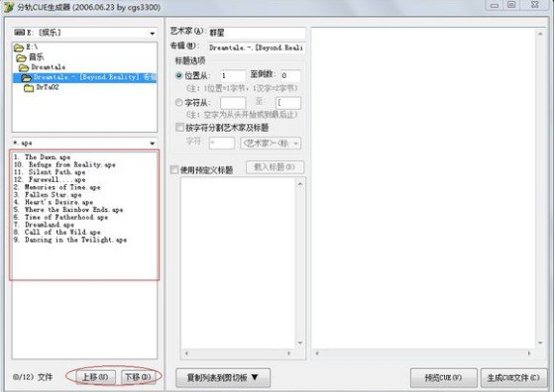Click the folder icon beside 音乐
Image resolution: width=555 pixels, height=392 pixels.
click(21, 57)
